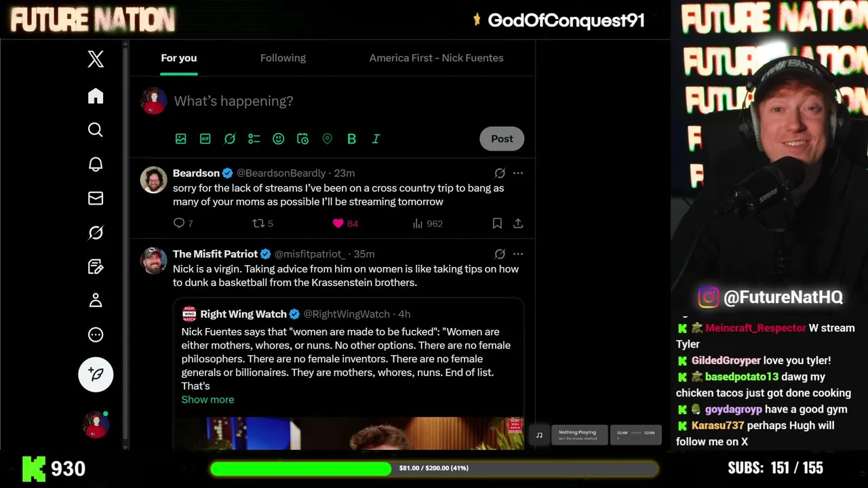Screen dimensions: 868x488
Task: Open Beardson display name link
Action: click(196, 173)
